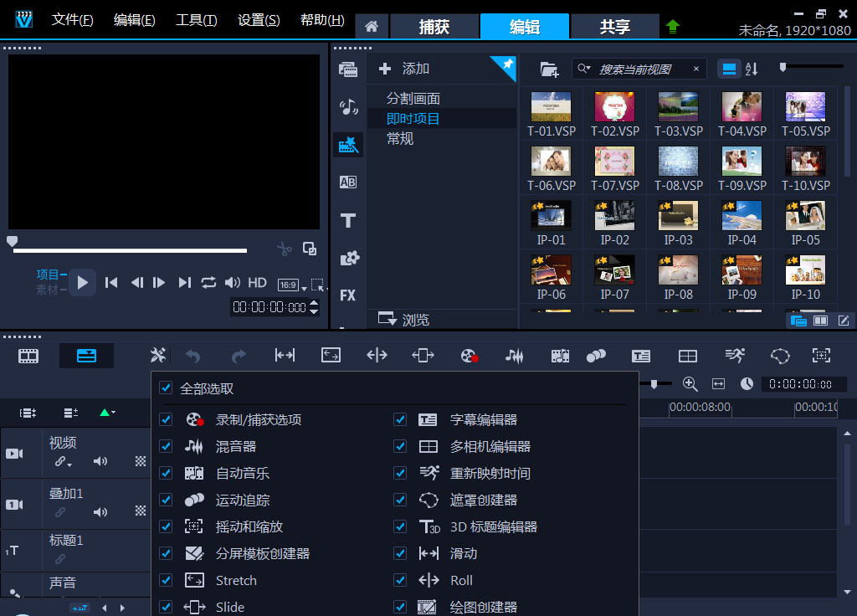
Task: Select the Roll tool in toolbar
Action: point(377,355)
